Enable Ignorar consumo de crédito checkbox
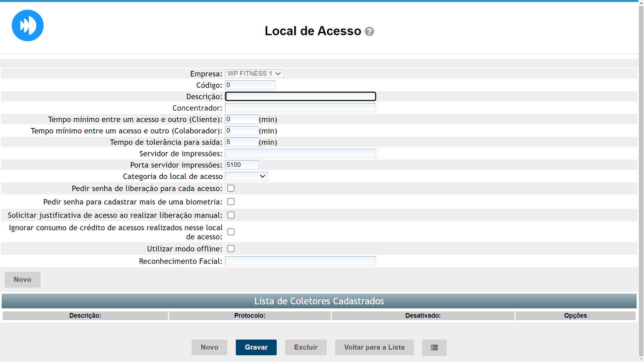 coord(231,232)
